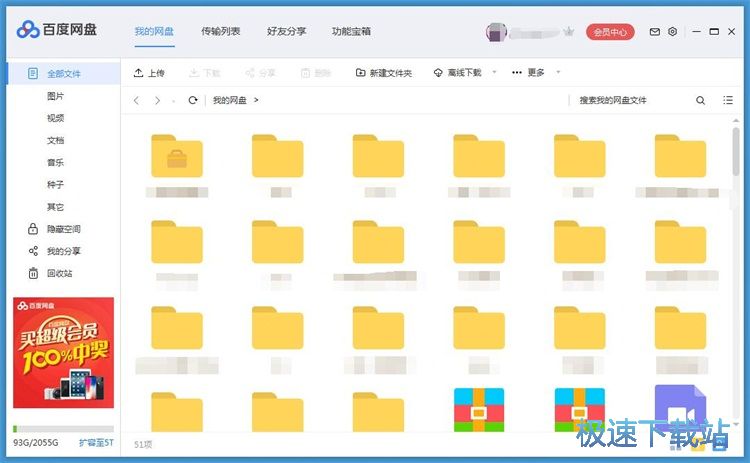Click the 下载 download button
The width and height of the screenshot is (750, 463).
coord(205,73)
